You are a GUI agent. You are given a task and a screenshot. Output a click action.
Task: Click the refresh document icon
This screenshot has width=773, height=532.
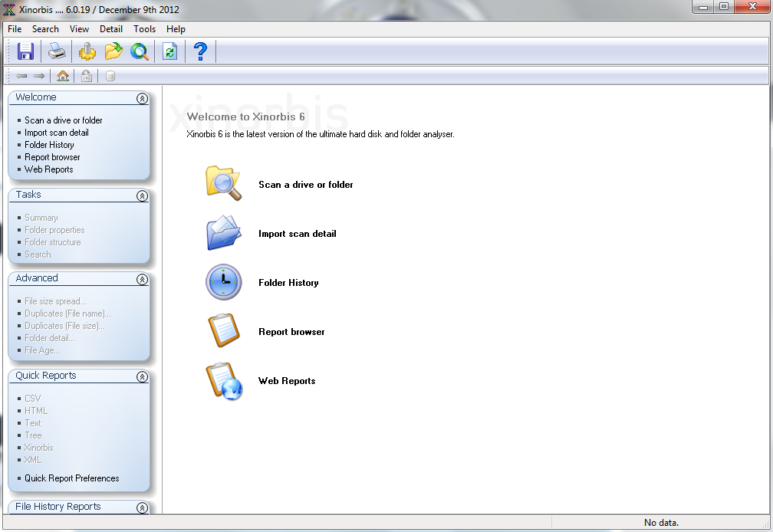169,51
